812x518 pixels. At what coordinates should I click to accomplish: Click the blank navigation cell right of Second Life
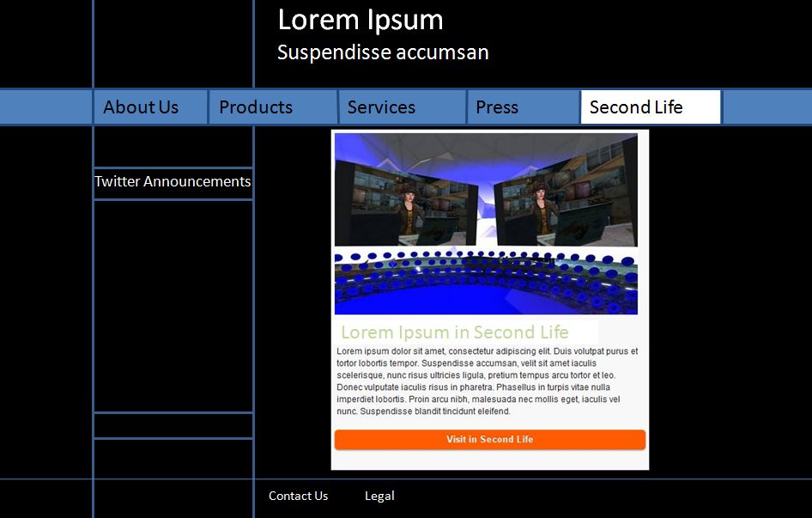pyautogui.click(x=766, y=107)
